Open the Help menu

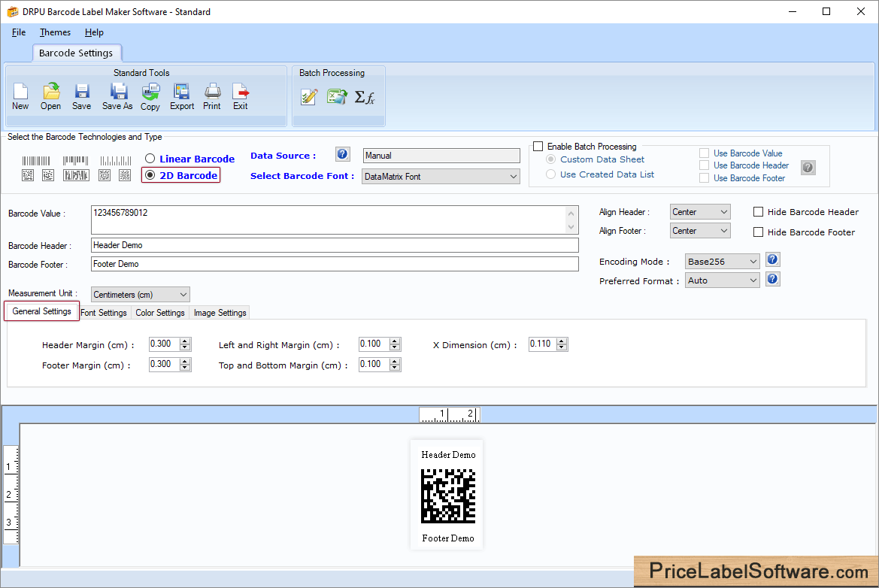(94, 32)
